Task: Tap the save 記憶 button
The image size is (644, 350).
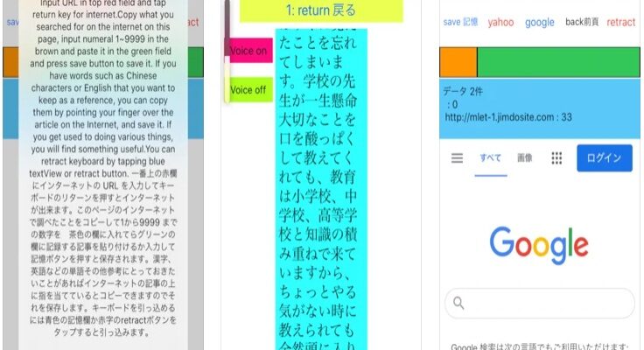Action: coord(460,22)
